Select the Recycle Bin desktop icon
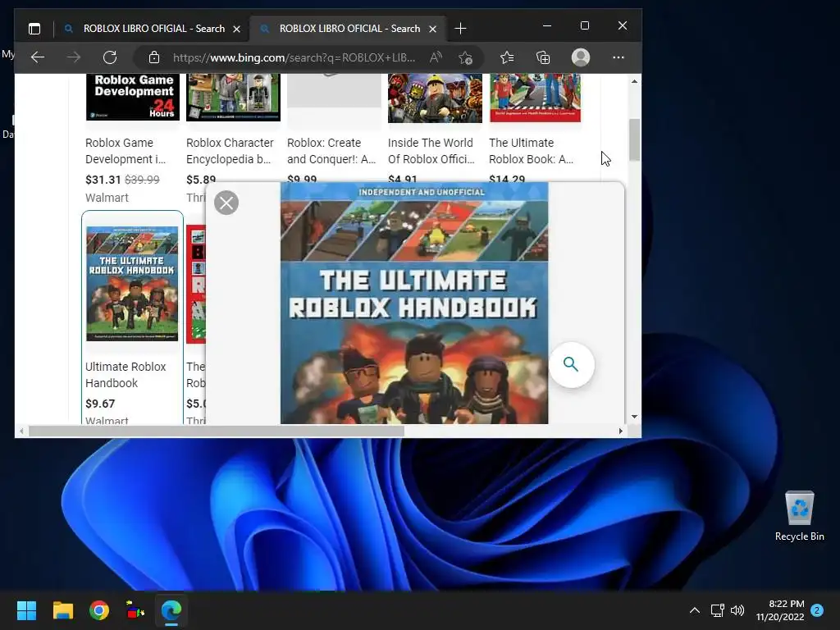This screenshot has width=840, height=630. pyautogui.click(x=799, y=517)
